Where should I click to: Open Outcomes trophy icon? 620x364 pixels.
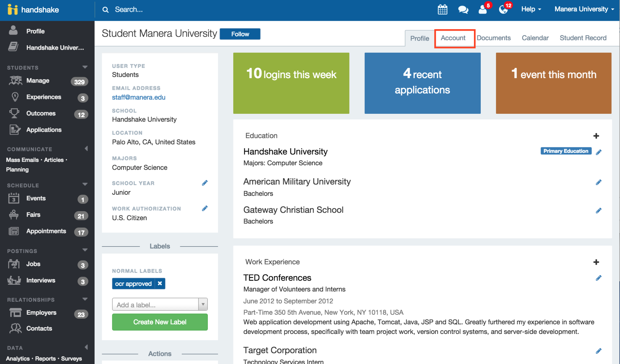click(x=14, y=113)
